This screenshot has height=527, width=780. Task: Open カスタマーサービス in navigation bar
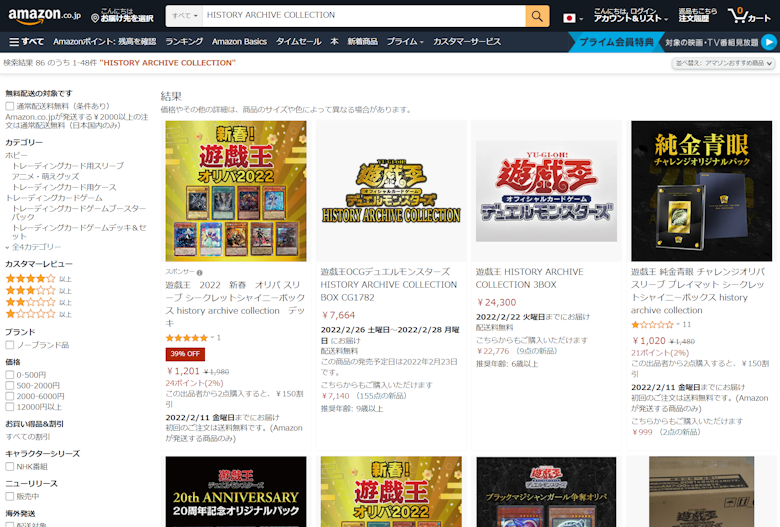point(467,42)
